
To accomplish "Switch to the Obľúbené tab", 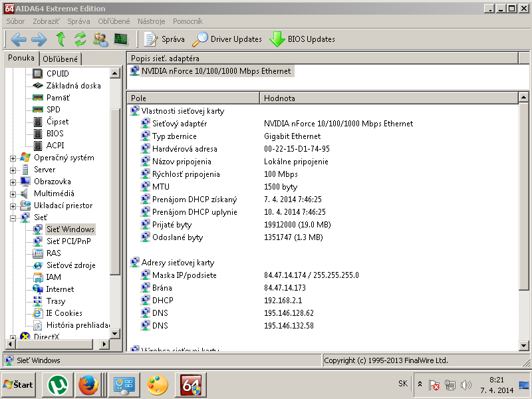I will point(61,59).
